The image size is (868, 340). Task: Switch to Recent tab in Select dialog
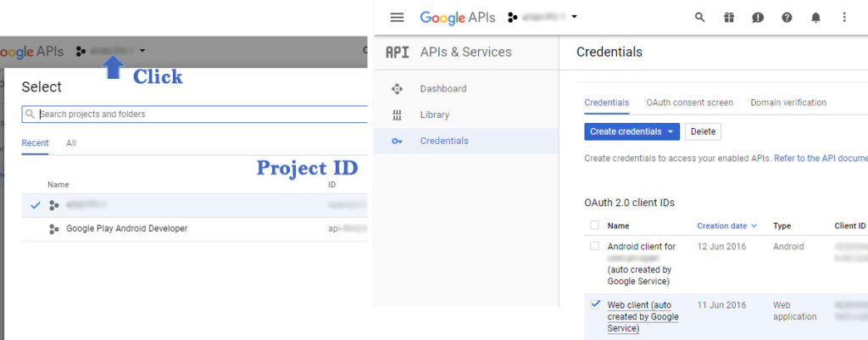click(35, 142)
